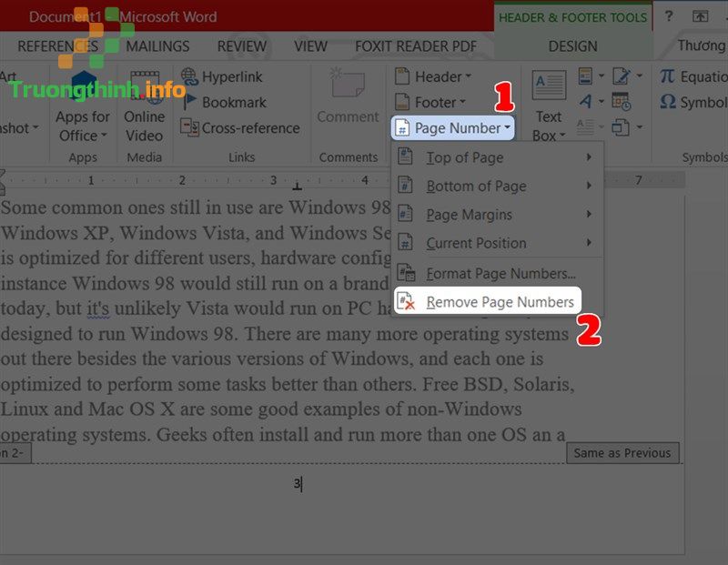
Task: Open the Footer dropdown
Action: [430, 102]
